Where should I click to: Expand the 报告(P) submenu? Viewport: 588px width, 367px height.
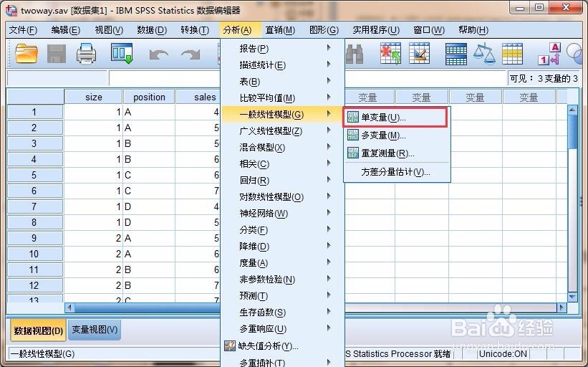tap(283, 49)
